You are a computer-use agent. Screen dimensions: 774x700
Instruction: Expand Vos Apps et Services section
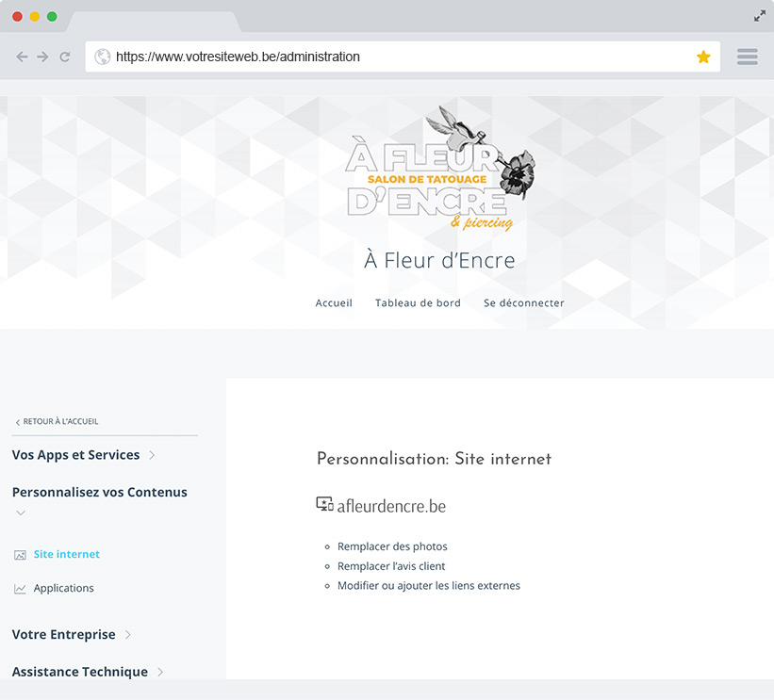tap(152, 455)
